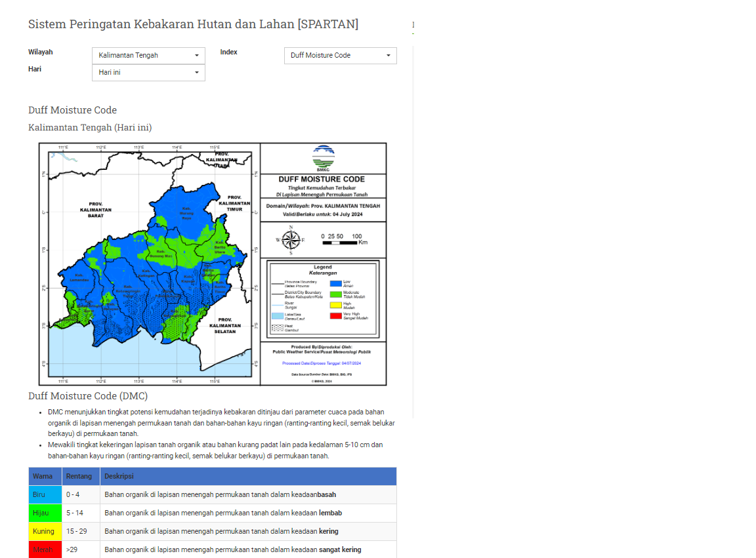Click the page title 'Sistem Peringatan Kebakaran Hutan dan Lahan [SPARTAN]'

pyautogui.click(x=194, y=24)
